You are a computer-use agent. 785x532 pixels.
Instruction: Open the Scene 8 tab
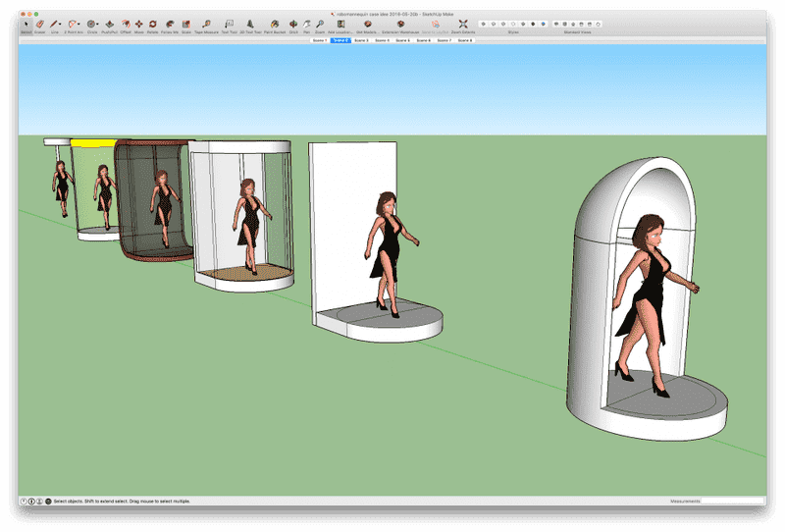tap(465, 40)
